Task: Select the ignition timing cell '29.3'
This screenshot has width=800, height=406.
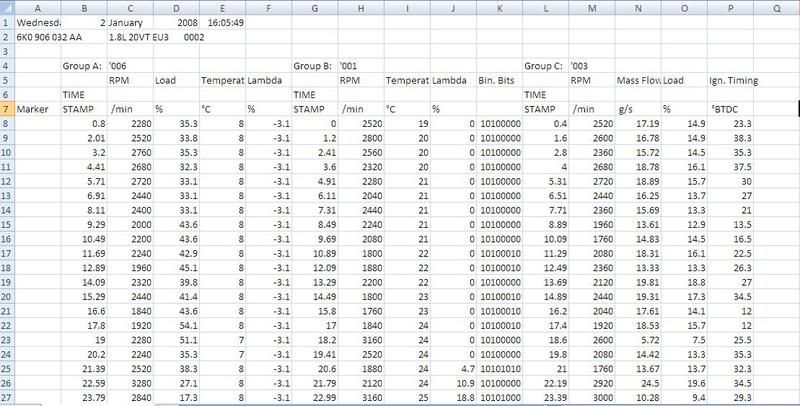Action: (731, 397)
